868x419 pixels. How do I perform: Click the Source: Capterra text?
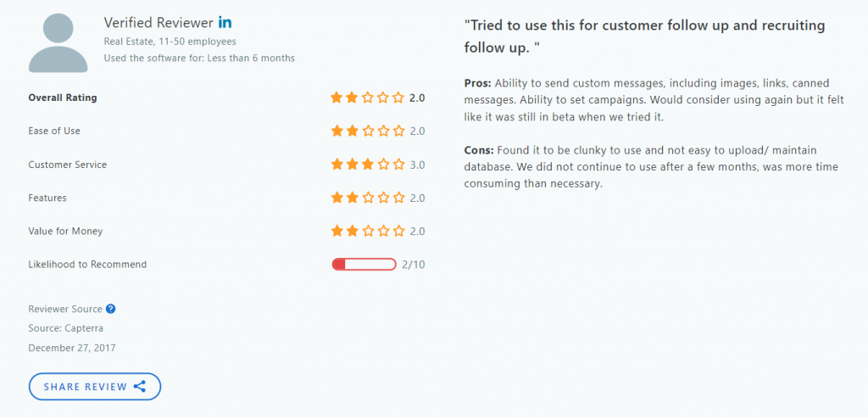(66, 328)
